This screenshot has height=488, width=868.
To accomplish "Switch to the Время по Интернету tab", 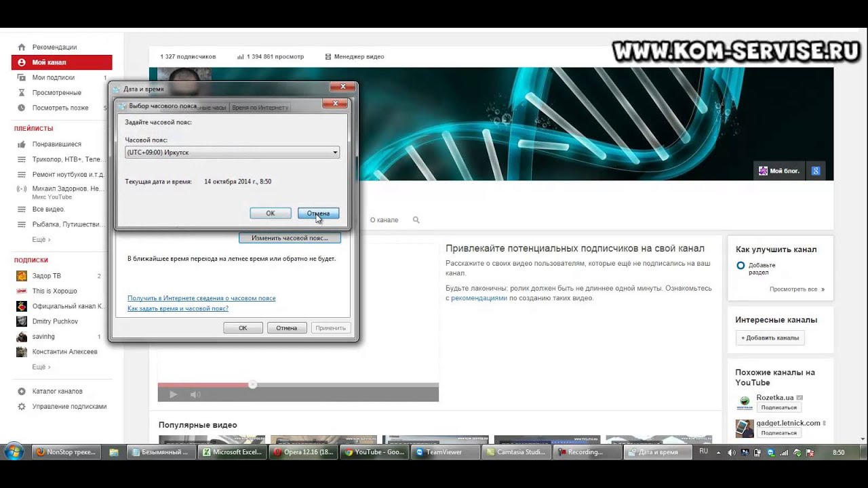I will [x=260, y=108].
